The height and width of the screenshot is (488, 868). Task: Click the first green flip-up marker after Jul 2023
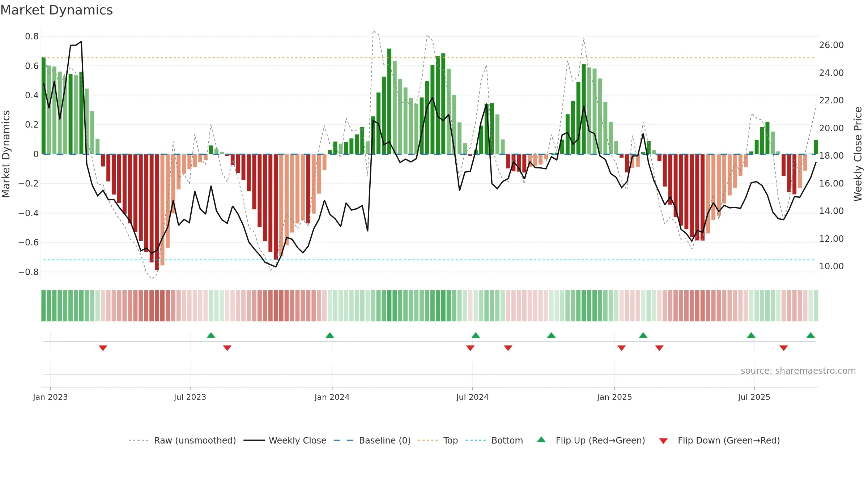(211, 335)
